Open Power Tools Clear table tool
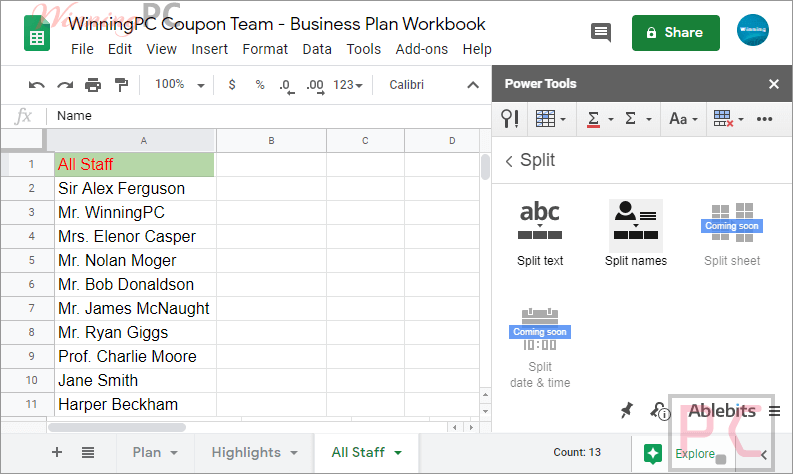Screen dimensions: 793x474 728,119
